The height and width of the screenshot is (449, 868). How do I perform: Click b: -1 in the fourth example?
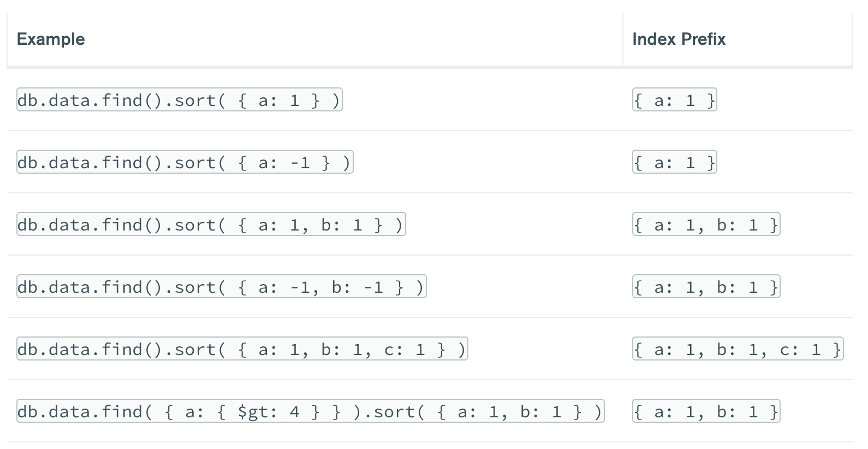[358, 287]
